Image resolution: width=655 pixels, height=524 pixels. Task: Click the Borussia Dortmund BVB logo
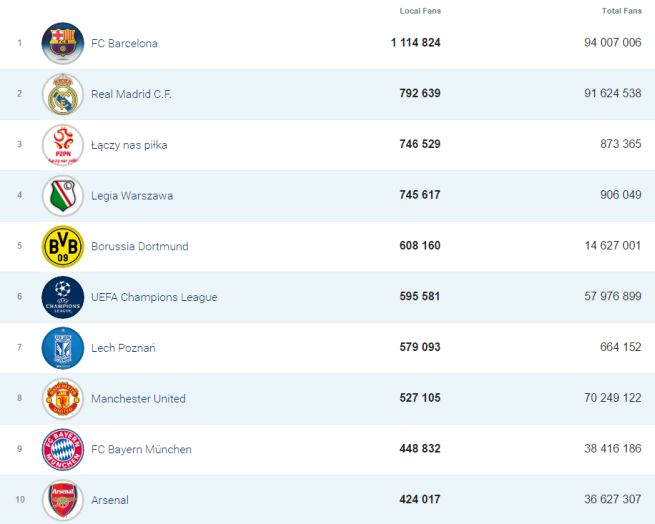point(63,246)
